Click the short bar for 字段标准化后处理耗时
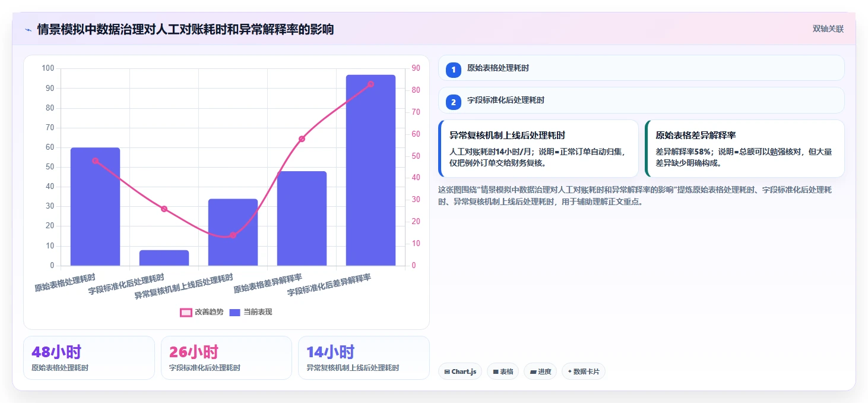The width and height of the screenshot is (868, 403). [x=164, y=258]
